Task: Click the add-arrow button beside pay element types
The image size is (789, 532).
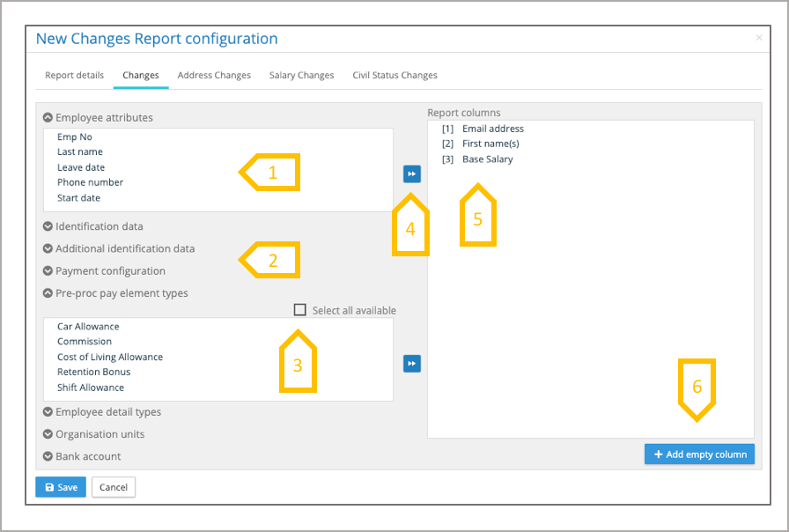Action: tap(411, 364)
